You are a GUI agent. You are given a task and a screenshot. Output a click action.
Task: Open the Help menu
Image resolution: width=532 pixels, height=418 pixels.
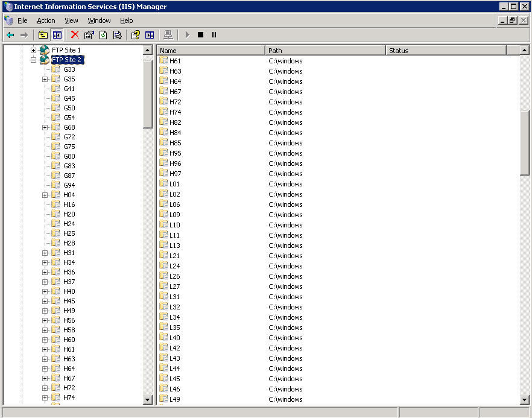[x=127, y=21]
